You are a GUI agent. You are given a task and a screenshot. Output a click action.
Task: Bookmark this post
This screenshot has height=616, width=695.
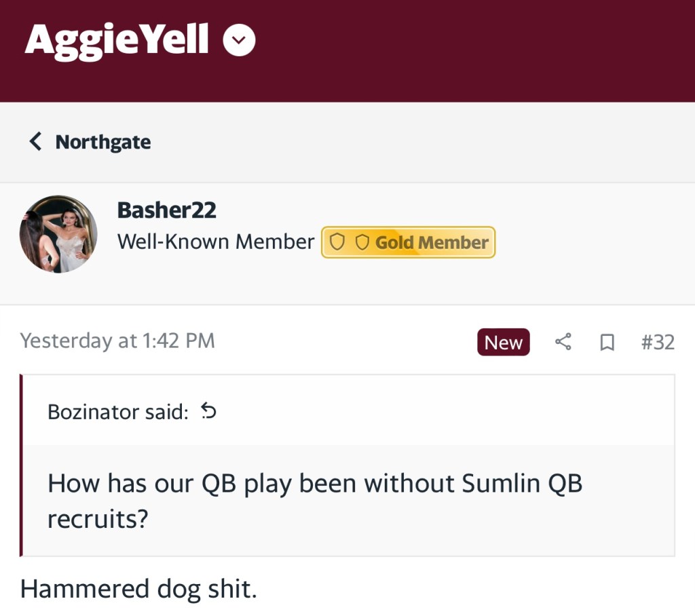607,343
